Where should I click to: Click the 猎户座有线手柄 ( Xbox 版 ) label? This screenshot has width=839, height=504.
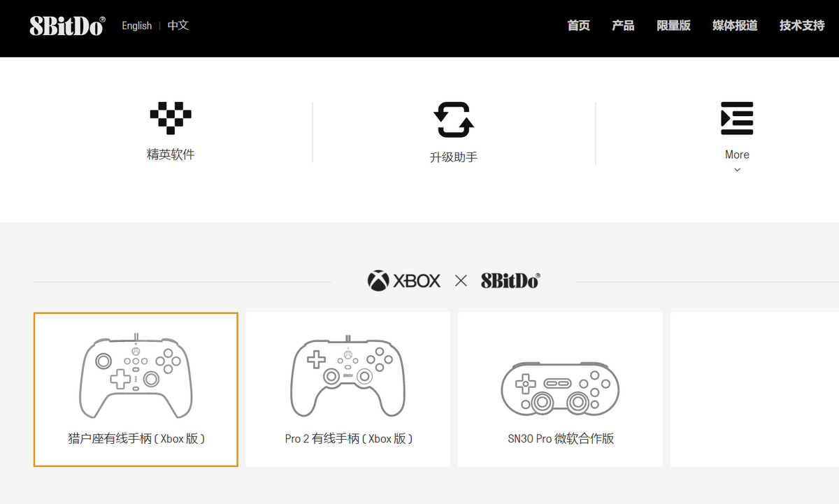click(136, 439)
